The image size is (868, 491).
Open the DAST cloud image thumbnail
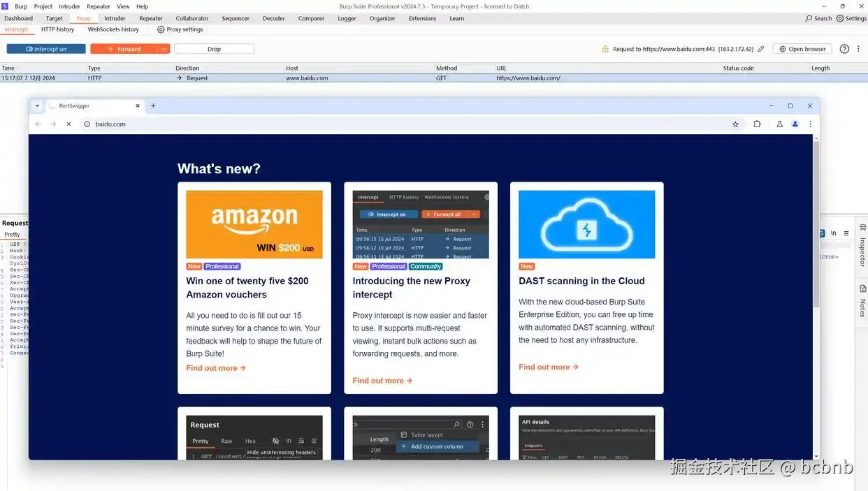coord(587,224)
